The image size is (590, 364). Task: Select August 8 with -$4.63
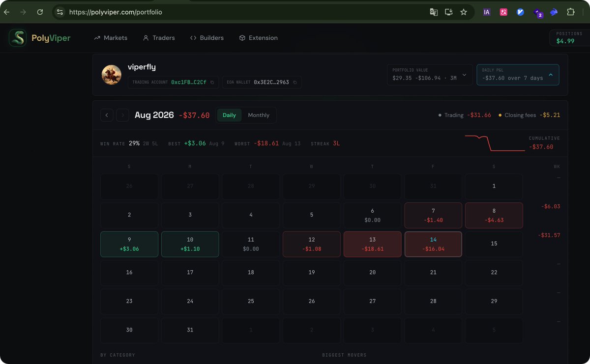click(494, 215)
